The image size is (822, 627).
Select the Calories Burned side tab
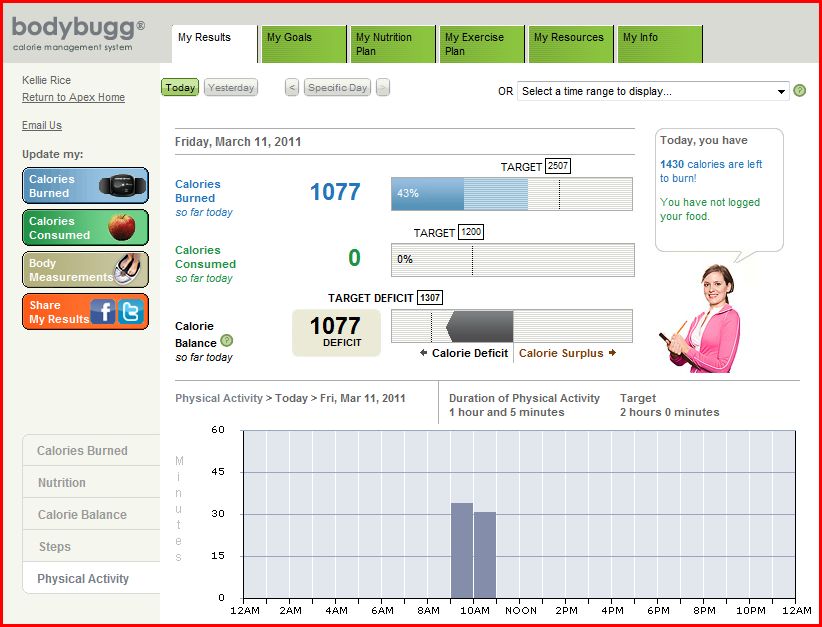tap(91, 450)
